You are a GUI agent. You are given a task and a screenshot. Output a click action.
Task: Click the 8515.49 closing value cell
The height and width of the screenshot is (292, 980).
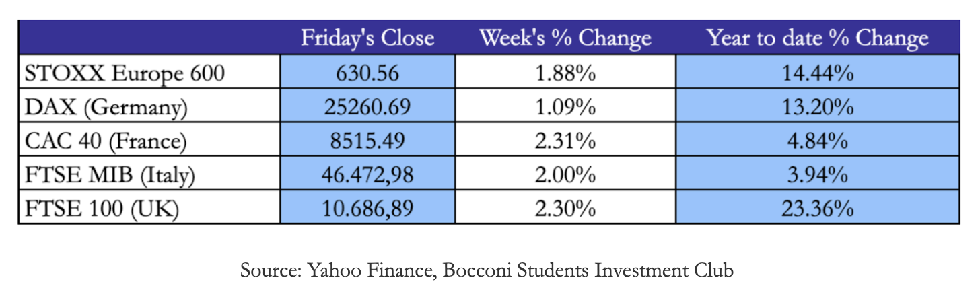tap(367, 141)
